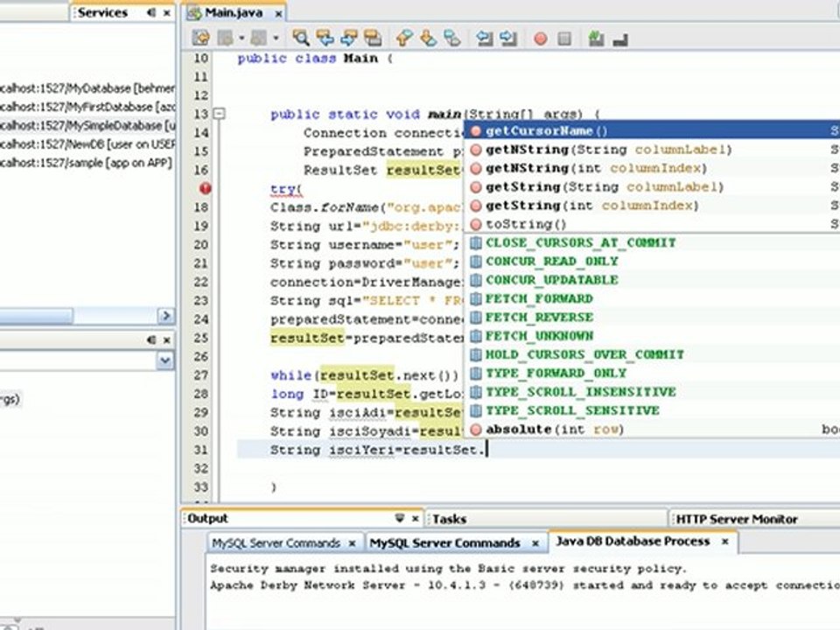Stop macro recording with gray square icon
The width and height of the screenshot is (840, 630).
click(564, 38)
